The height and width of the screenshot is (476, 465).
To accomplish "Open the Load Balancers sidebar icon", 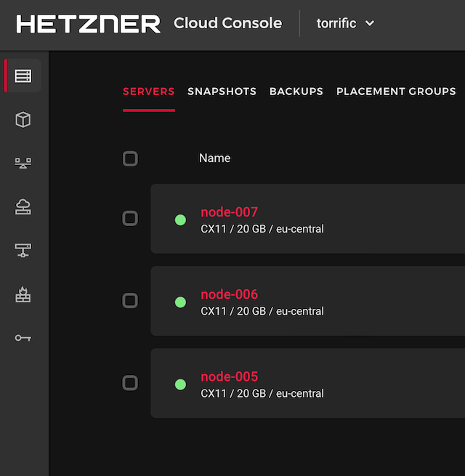I will pos(23,164).
